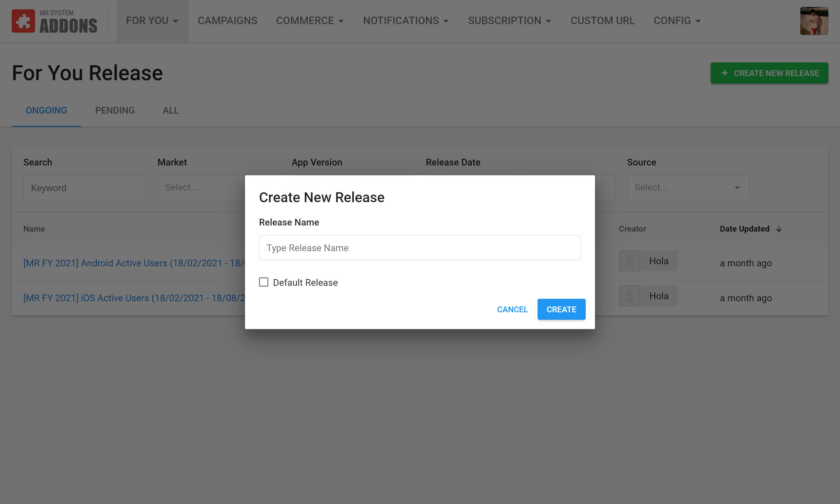
Task: Click the MR System Addons puzzle logo
Action: coord(23,21)
